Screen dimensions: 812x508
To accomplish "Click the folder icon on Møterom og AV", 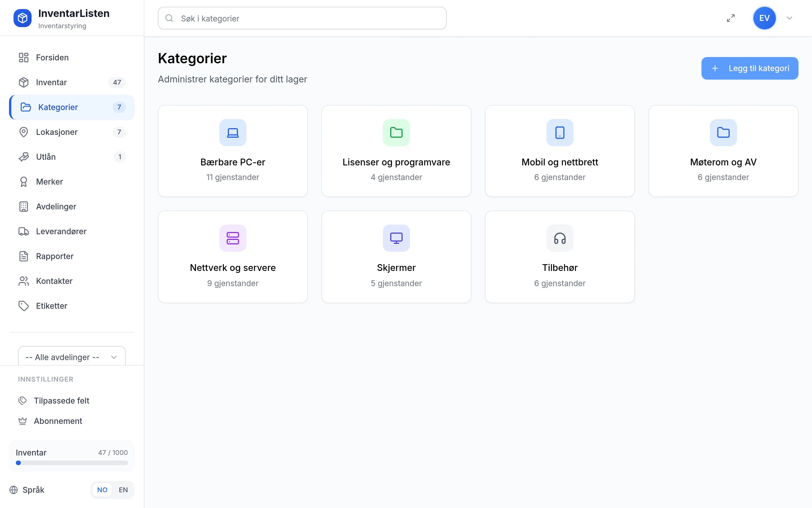I will pyautogui.click(x=723, y=133).
